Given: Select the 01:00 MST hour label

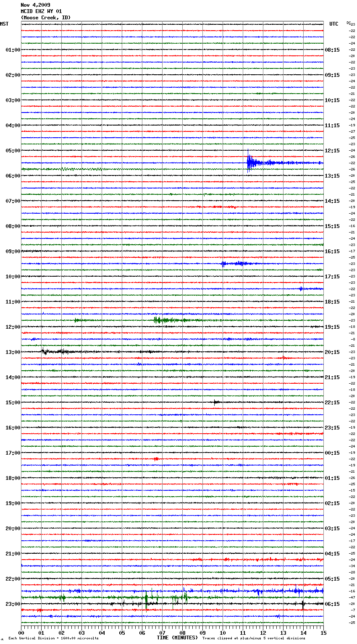Looking at the screenshot, I should tap(13, 50).
